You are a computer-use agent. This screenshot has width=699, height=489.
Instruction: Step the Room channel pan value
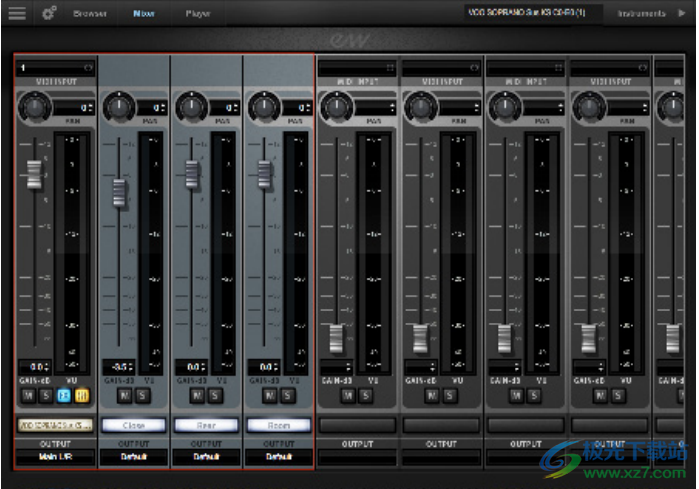tap(309, 108)
